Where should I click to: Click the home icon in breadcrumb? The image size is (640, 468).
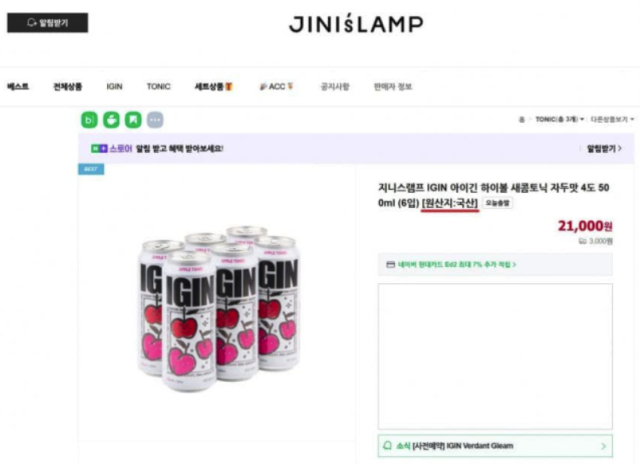(x=521, y=120)
